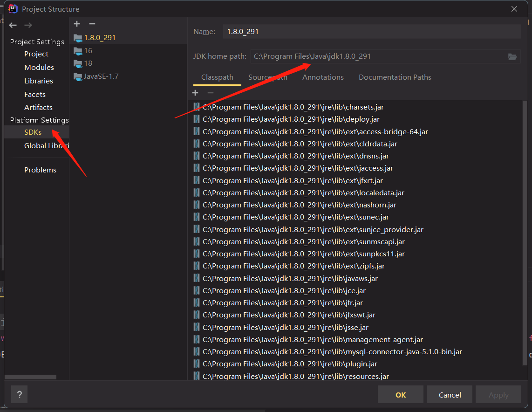Click the forward navigation arrow

(x=28, y=25)
